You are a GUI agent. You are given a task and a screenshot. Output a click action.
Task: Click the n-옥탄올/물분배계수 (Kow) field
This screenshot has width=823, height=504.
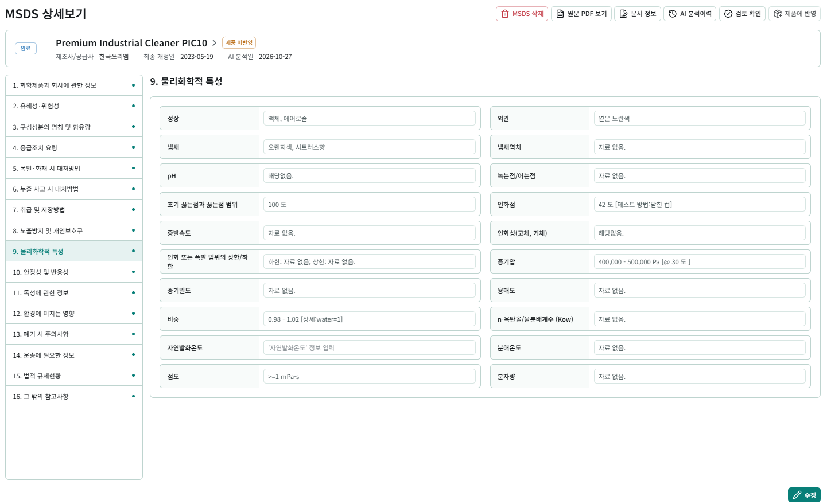700,319
